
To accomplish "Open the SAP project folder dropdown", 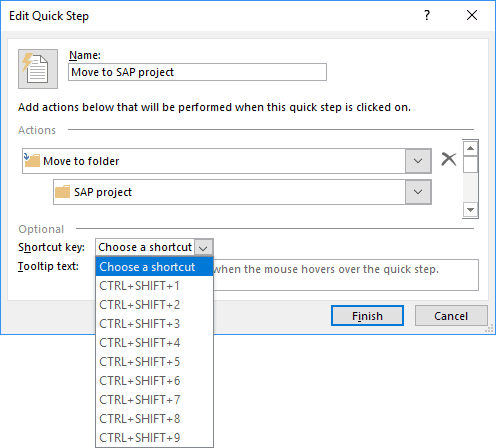I will click(418, 192).
